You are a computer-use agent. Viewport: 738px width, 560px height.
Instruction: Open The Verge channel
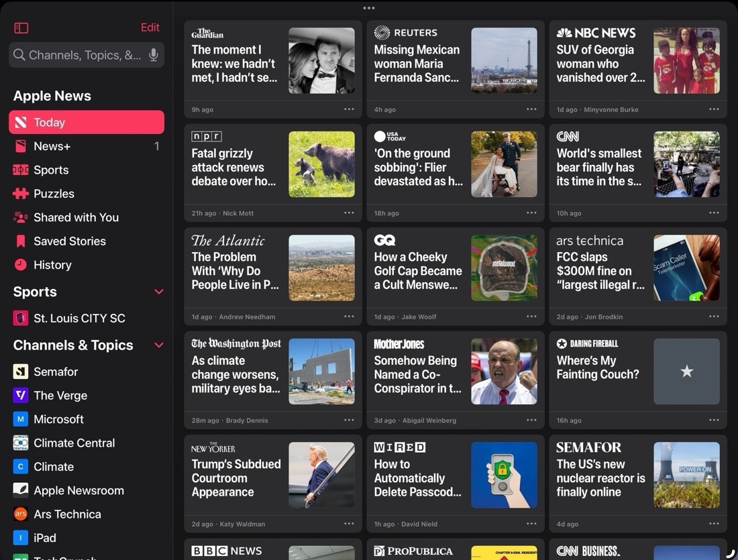[62, 395]
